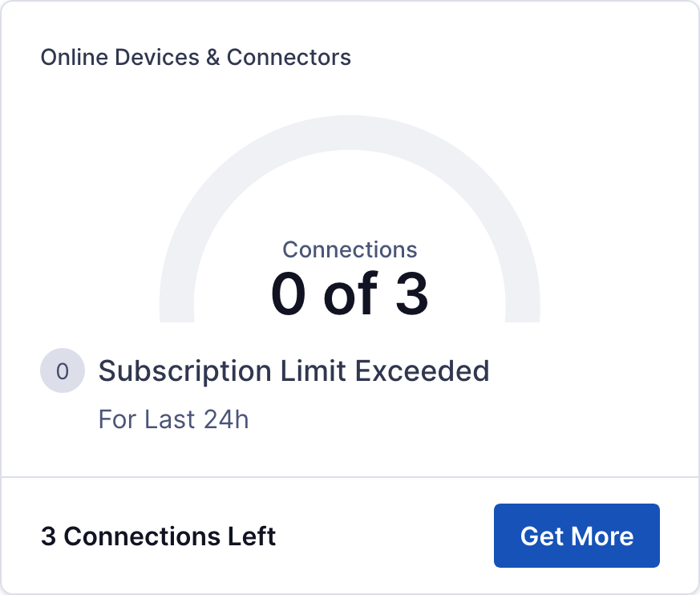
Task: Expand the Connections gauge details
Action: (350, 273)
